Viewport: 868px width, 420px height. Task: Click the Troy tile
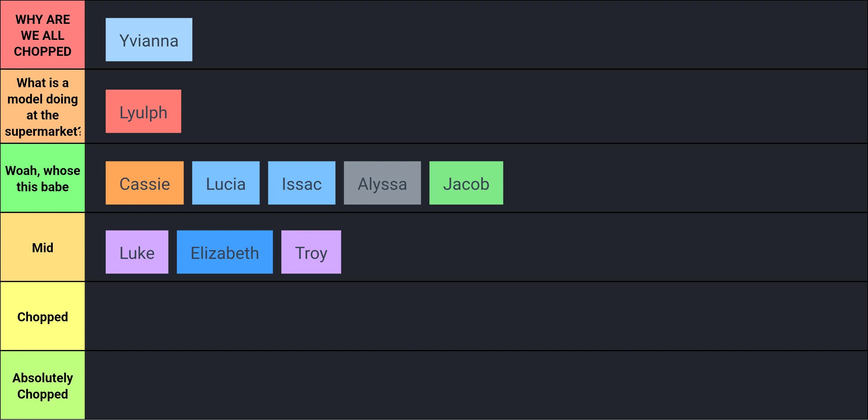pos(311,252)
